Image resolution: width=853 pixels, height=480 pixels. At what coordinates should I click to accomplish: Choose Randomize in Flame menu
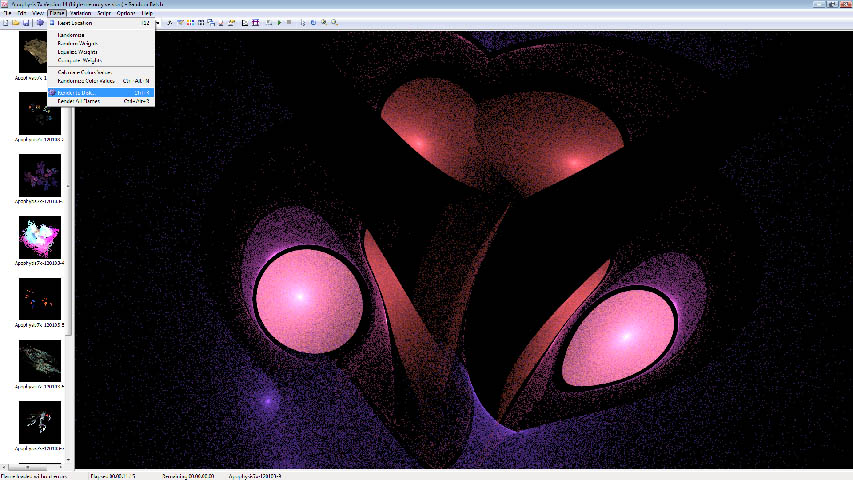(x=101, y=35)
